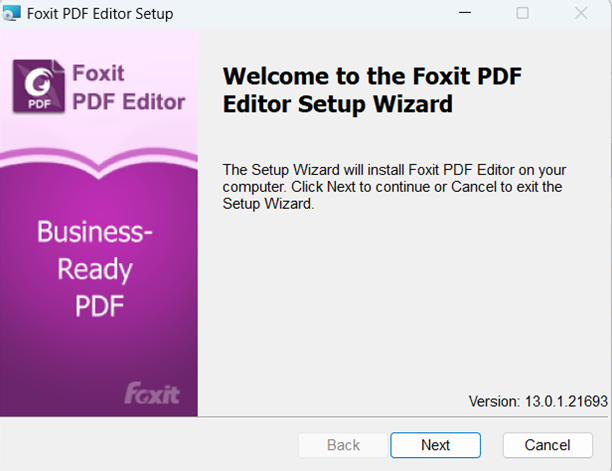The image size is (612, 471).
Task: Click the "Version:" label text
Action: [x=495, y=401]
